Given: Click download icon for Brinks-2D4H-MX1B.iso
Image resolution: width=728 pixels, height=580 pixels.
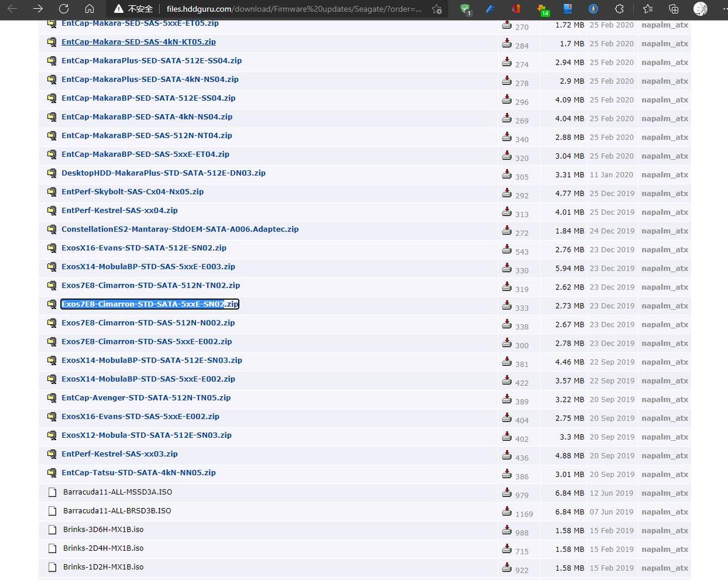Looking at the screenshot, I should 506,549.
